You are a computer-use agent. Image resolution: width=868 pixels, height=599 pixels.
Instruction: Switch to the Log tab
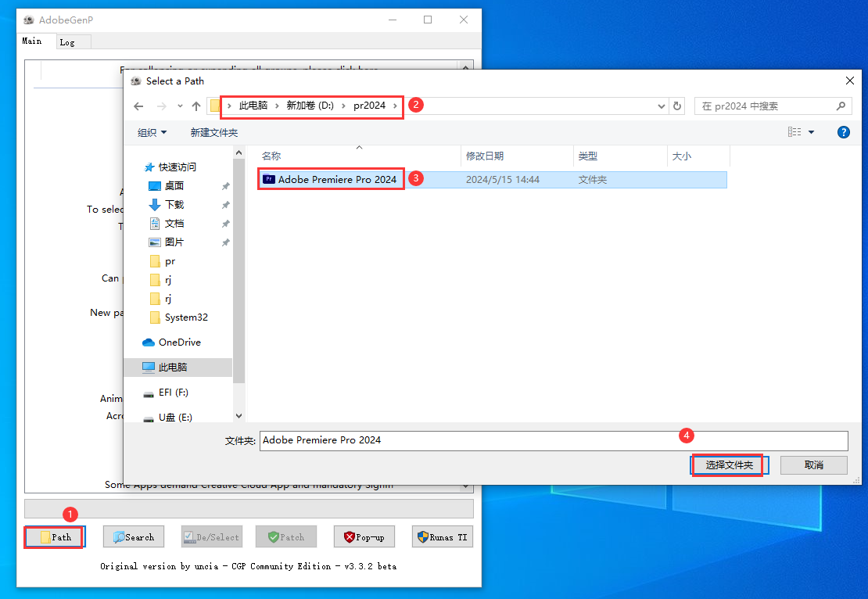(x=67, y=42)
